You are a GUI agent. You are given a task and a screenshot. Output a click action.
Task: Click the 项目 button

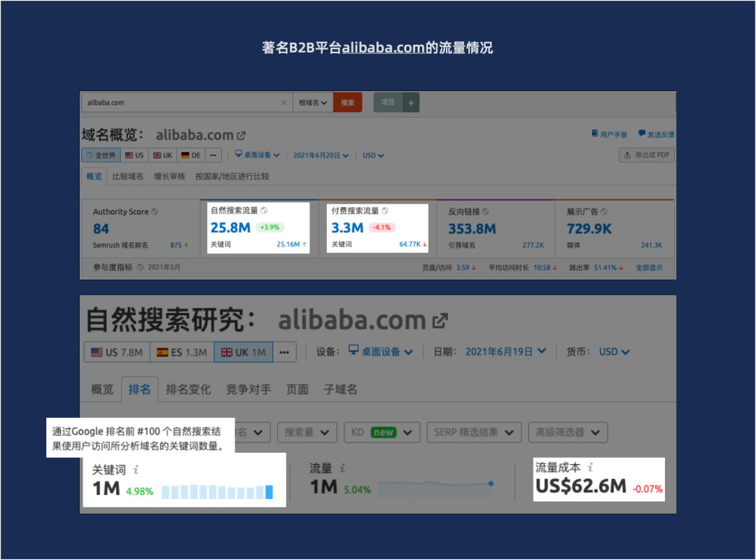[388, 103]
